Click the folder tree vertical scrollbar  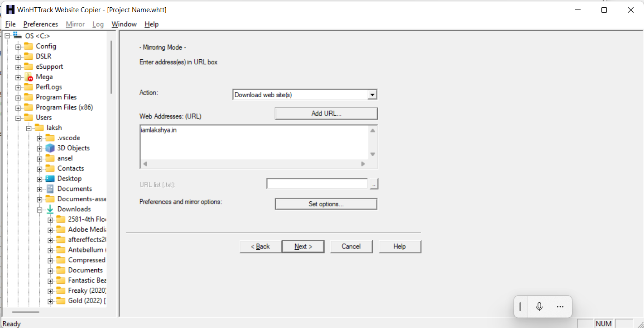point(111,67)
